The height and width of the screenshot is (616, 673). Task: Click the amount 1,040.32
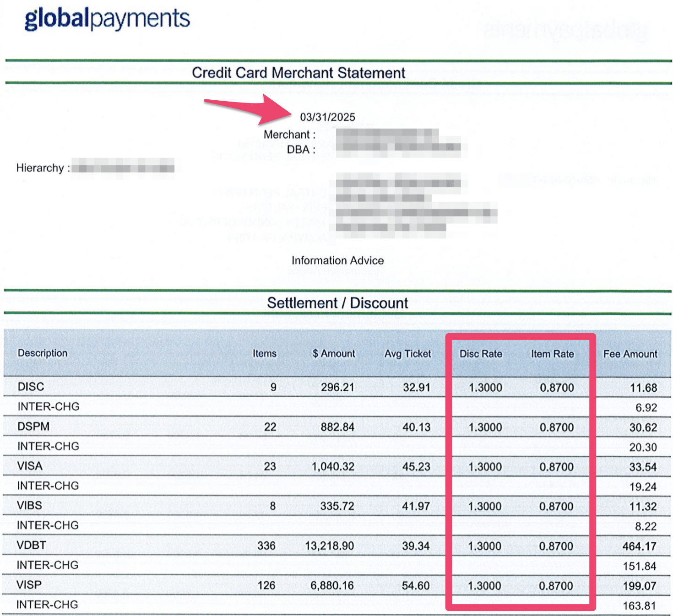[x=333, y=467]
